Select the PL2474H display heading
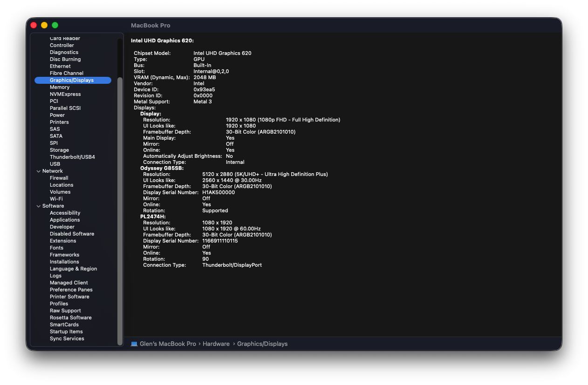This screenshot has height=385, width=588. coord(153,216)
